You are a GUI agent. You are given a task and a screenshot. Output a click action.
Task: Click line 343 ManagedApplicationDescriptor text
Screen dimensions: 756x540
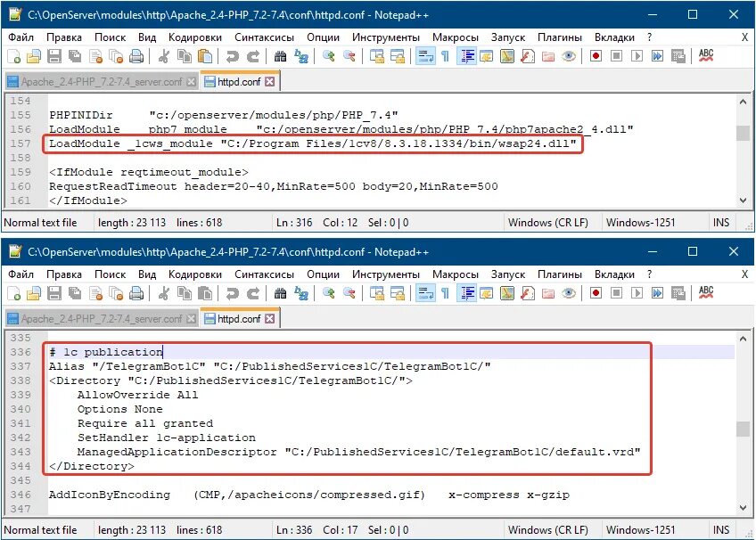click(358, 452)
